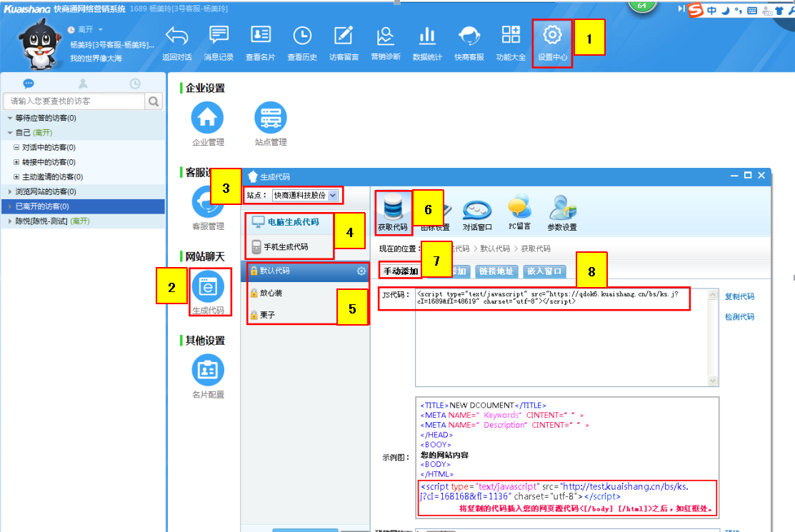Viewport: 795px width, 532px height.
Task: Open the 站点 dropdown list
Action: pyautogui.click(x=332, y=195)
